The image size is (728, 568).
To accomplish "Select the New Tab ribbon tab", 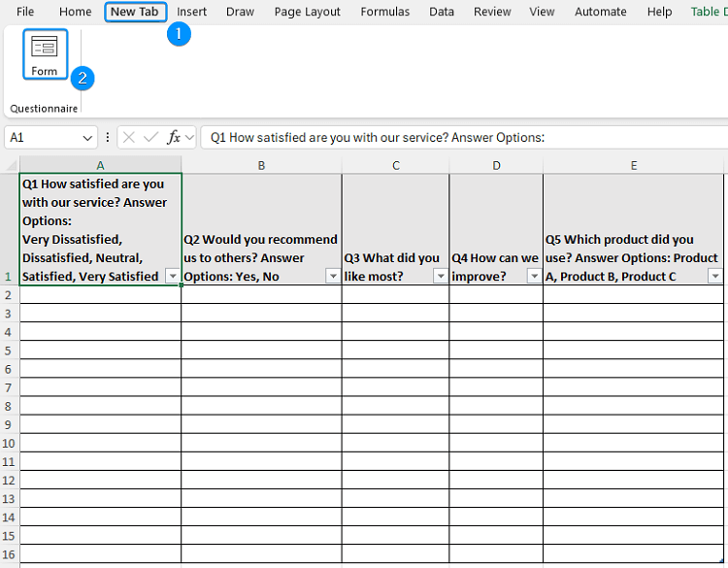I will (135, 12).
